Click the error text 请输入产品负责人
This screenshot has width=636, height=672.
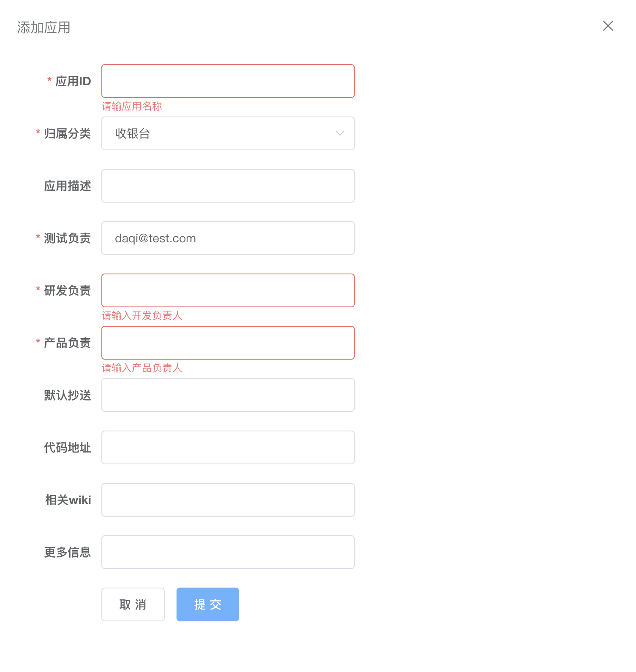tap(142, 368)
